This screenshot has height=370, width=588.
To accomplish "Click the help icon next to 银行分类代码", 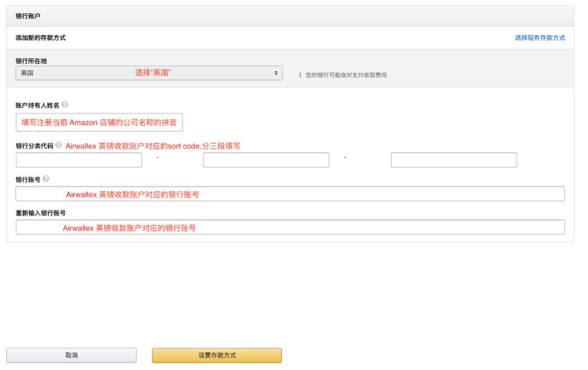I will (x=58, y=145).
